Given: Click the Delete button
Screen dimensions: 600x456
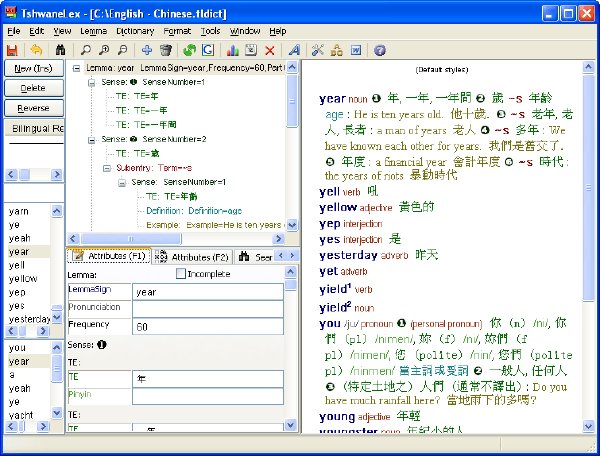Looking at the screenshot, I should tap(34, 88).
